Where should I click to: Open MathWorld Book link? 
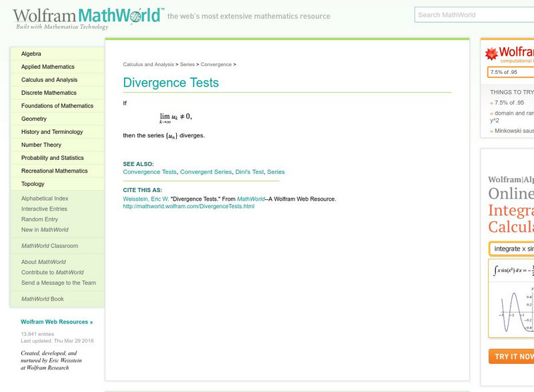point(43,299)
